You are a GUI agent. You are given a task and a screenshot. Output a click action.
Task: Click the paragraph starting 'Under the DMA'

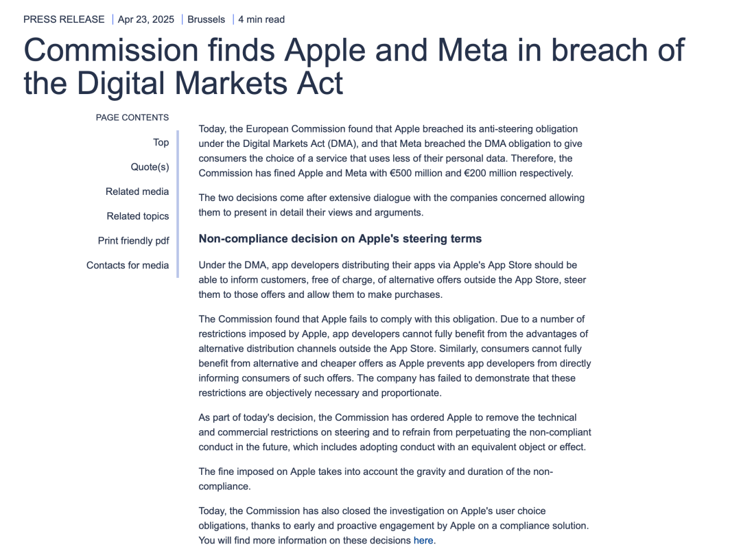pos(391,280)
